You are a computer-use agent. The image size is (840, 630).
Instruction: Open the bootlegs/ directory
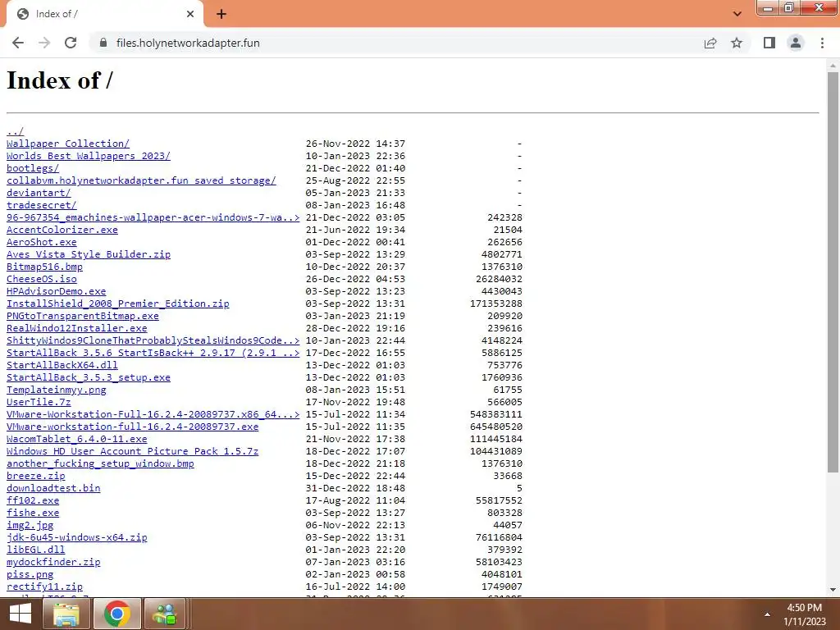point(33,168)
